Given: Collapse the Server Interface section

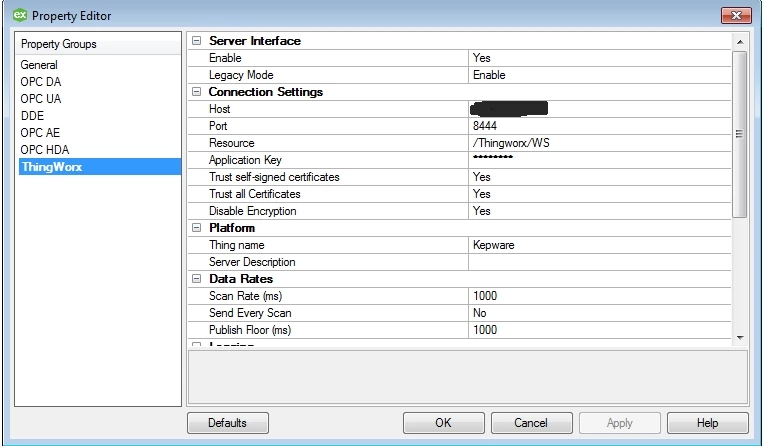Looking at the screenshot, I should 196,41.
